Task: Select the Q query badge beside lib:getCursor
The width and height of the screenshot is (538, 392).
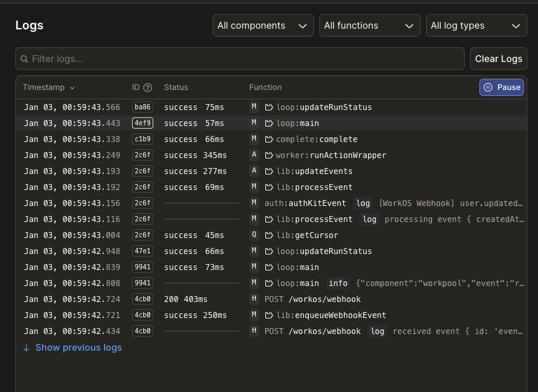Action: point(253,235)
